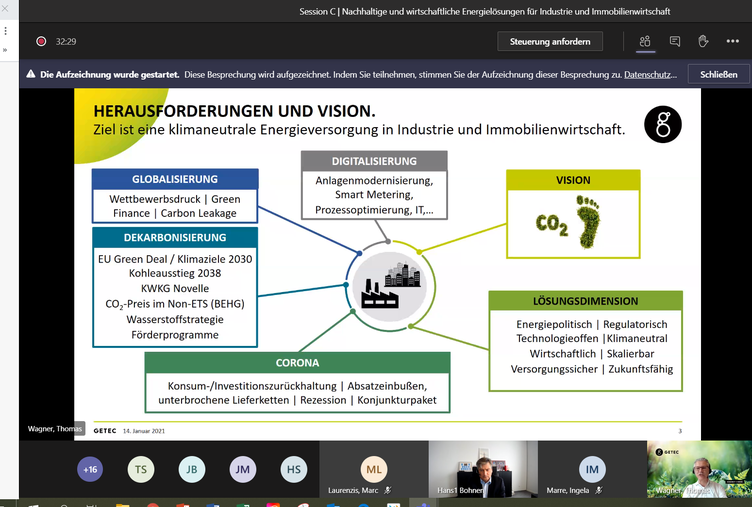752x507 pixels.
Task: Expand the left sidebar double chevron
Action: click(6, 49)
